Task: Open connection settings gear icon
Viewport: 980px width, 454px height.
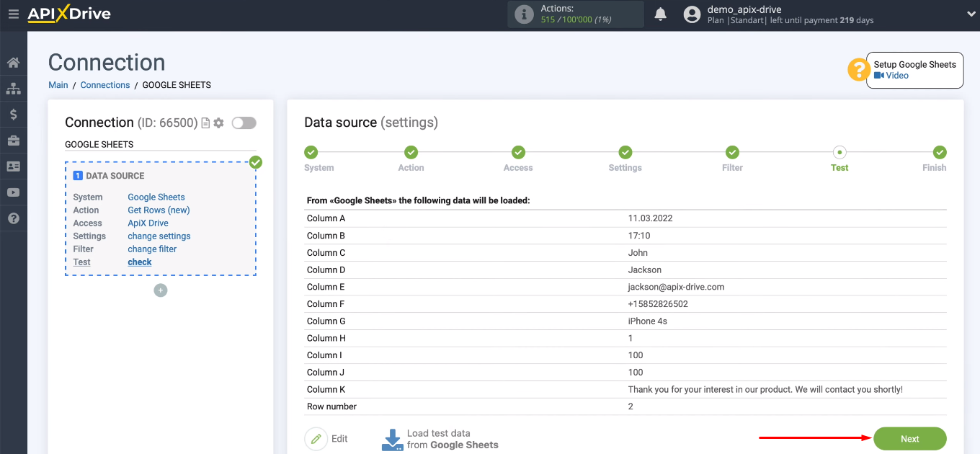Action: (219, 123)
